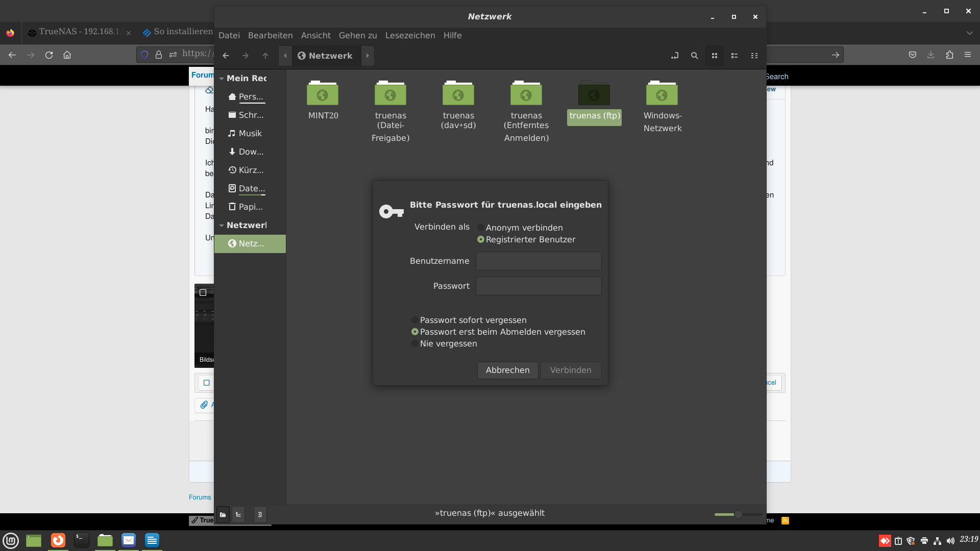Choose Passwort sofort vergessen
This screenshot has height=551, width=980.
coord(469,320)
